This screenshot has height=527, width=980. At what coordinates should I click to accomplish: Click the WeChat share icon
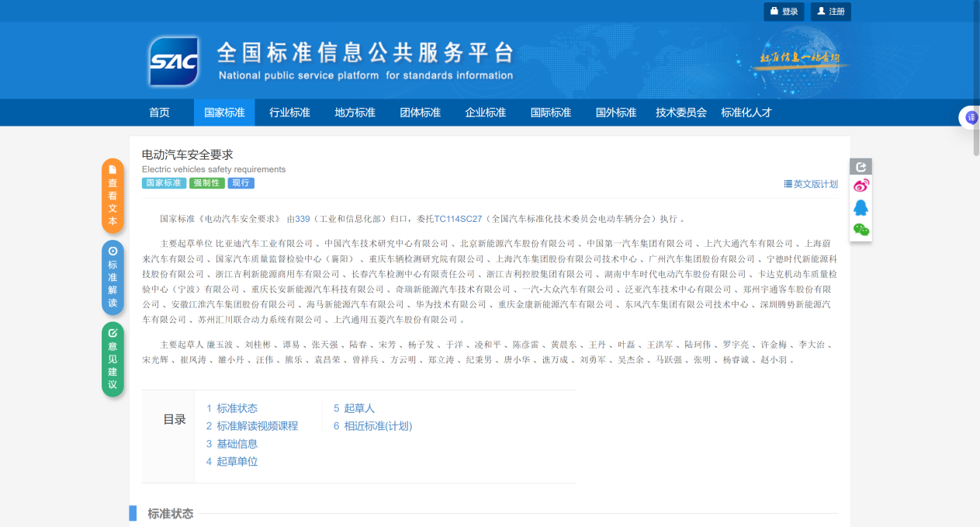tap(861, 230)
